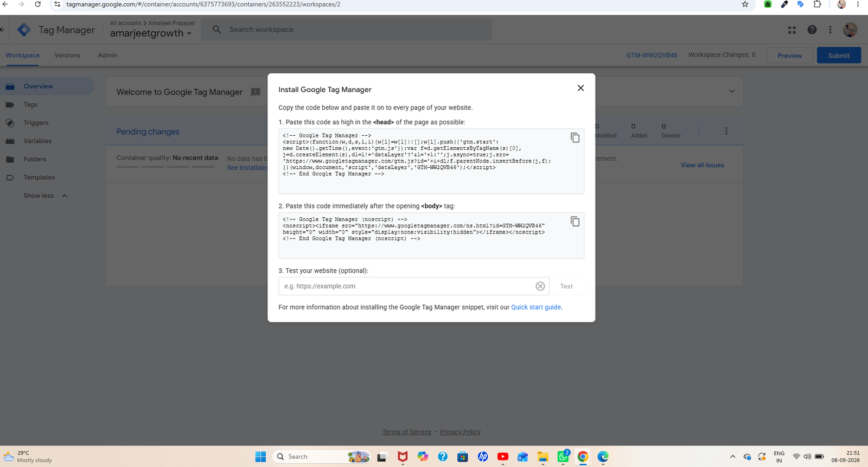
Task: Click the Submit button
Action: point(839,55)
